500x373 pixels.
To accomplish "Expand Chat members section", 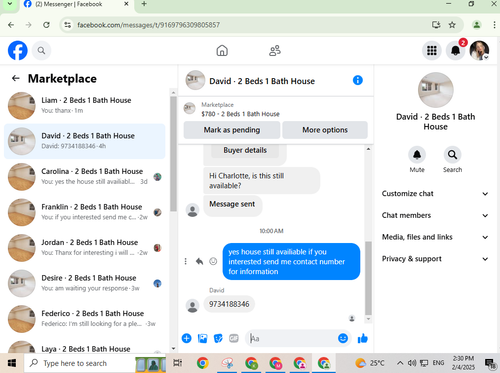I will click(x=435, y=215).
